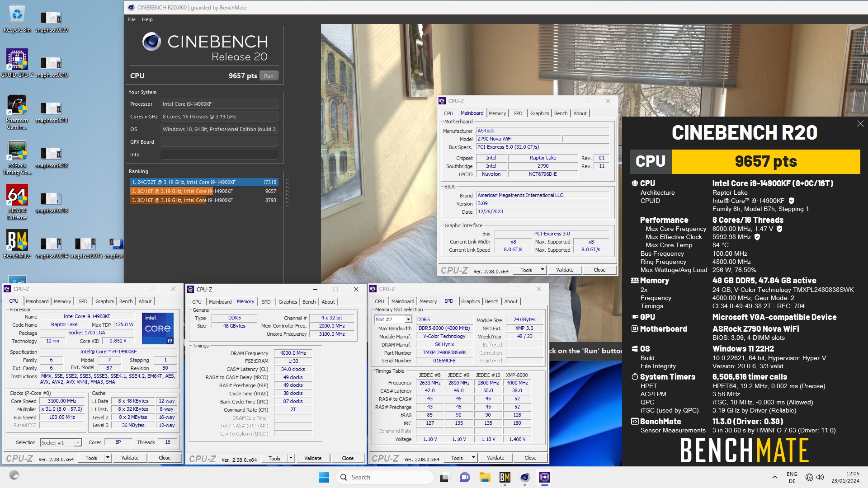Open the Slot #2 memory slot dropdown
Screen dimensions: 868x488
(x=408, y=319)
